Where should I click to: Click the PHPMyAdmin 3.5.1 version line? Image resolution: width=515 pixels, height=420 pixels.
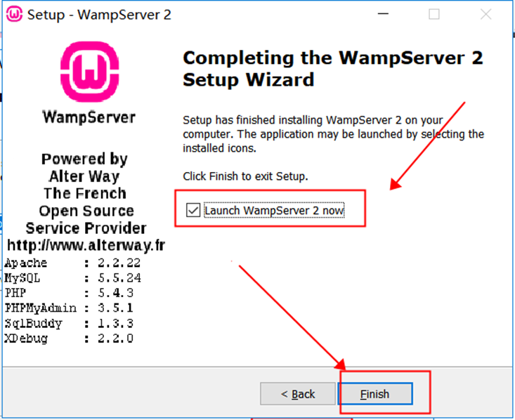pyautogui.click(x=69, y=308)
